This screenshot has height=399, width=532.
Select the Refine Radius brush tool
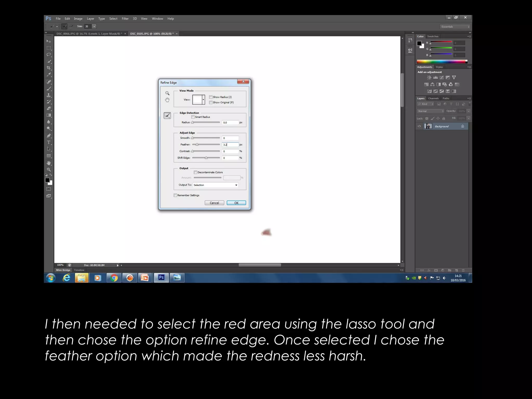point(167,116)
